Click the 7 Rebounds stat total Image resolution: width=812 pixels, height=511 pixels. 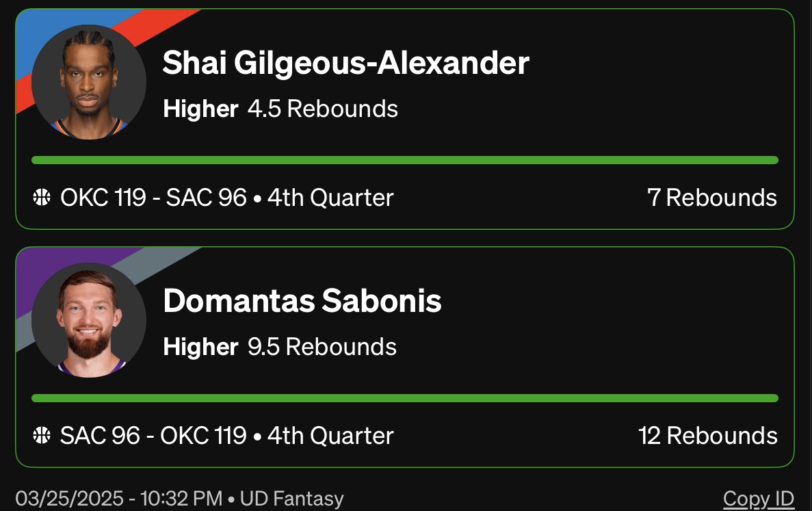click(x=711, y=198)
